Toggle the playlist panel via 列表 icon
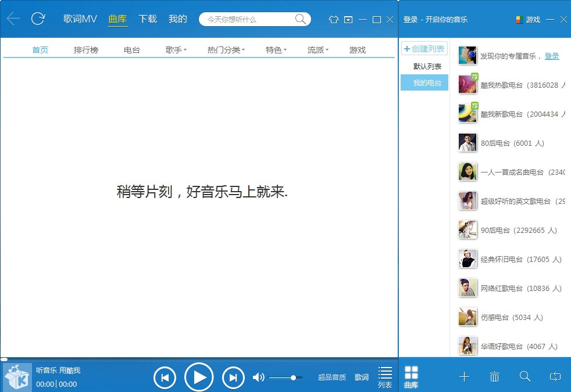571x392 pixels. pos(384,376)
